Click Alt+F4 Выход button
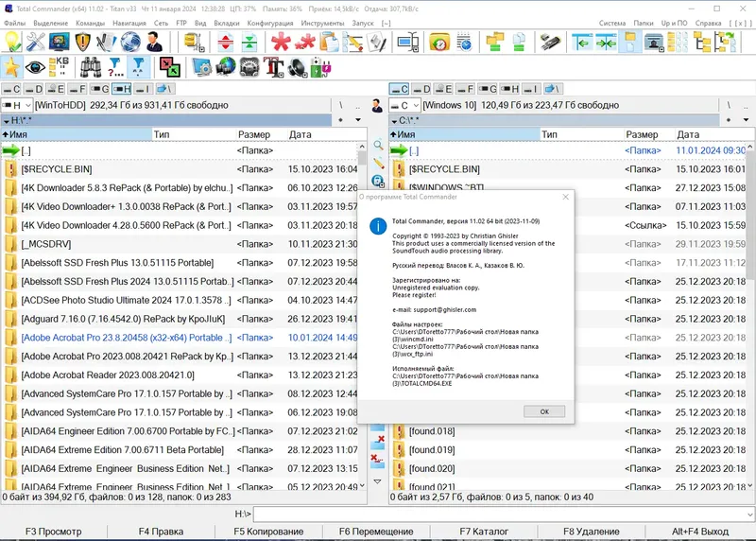 tap(700, 532)
